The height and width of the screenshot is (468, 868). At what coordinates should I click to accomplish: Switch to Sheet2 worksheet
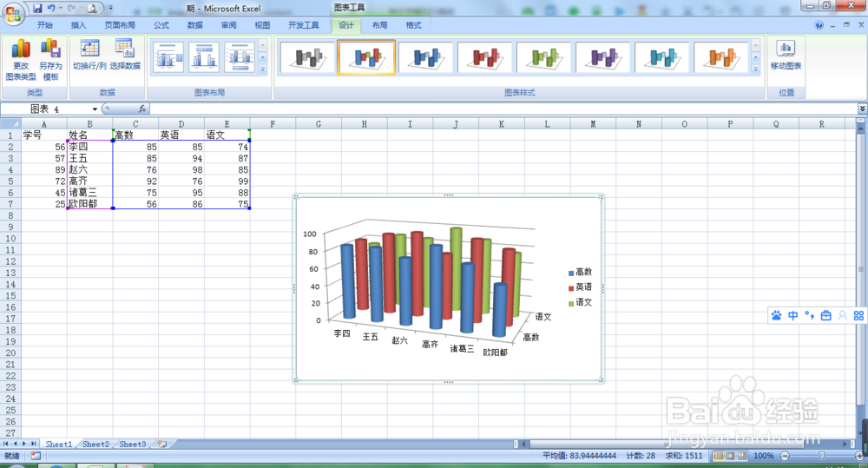tap(95, 445)
